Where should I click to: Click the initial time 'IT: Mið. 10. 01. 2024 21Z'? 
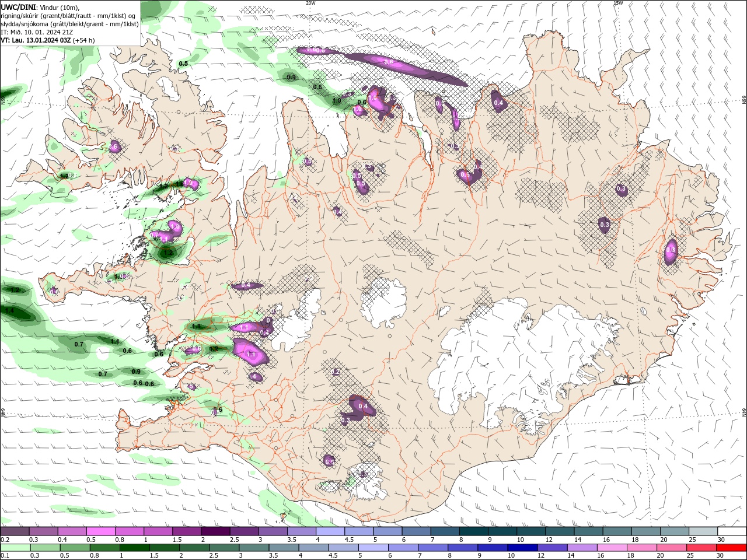point(37,32)
